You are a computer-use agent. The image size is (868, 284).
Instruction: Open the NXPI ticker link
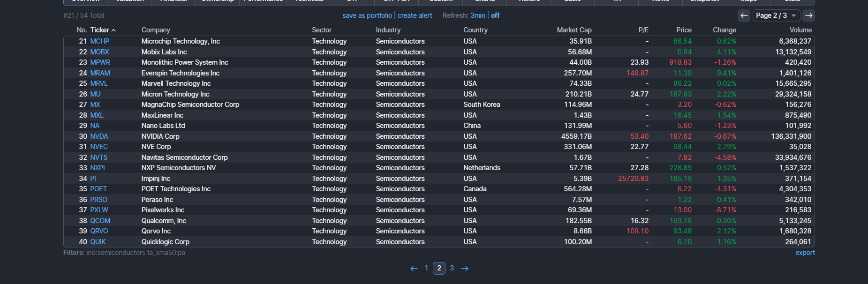98,168
